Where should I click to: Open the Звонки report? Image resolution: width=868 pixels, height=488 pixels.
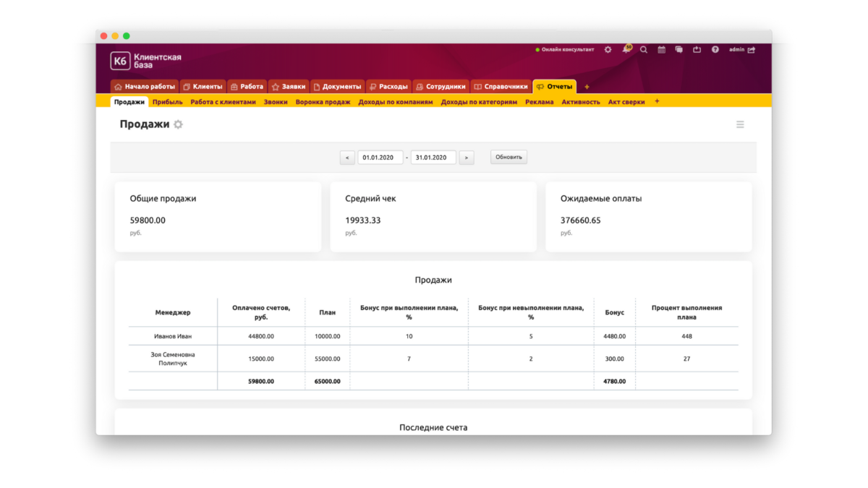[x=276, y=102]
